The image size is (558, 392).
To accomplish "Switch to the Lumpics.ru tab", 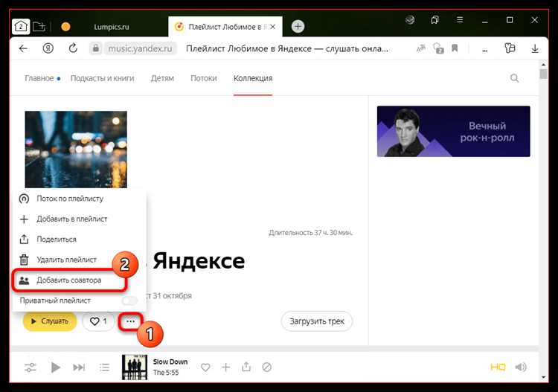I will coord(112,27).
